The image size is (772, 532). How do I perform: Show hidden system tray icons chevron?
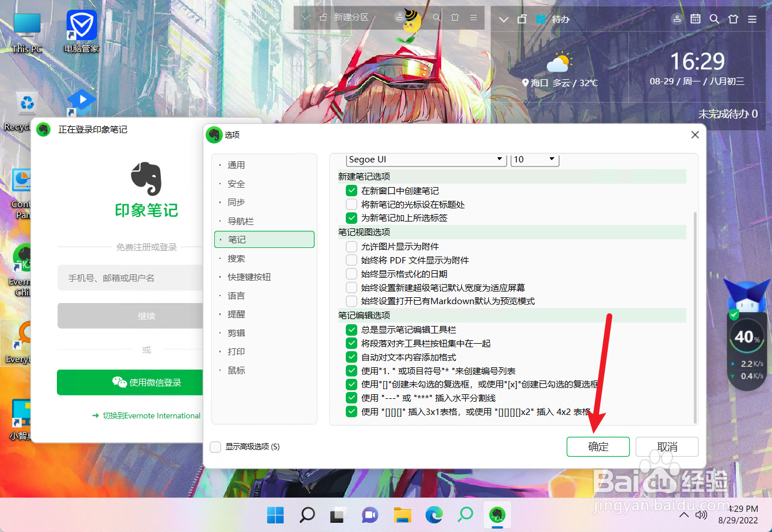(684, 515)
